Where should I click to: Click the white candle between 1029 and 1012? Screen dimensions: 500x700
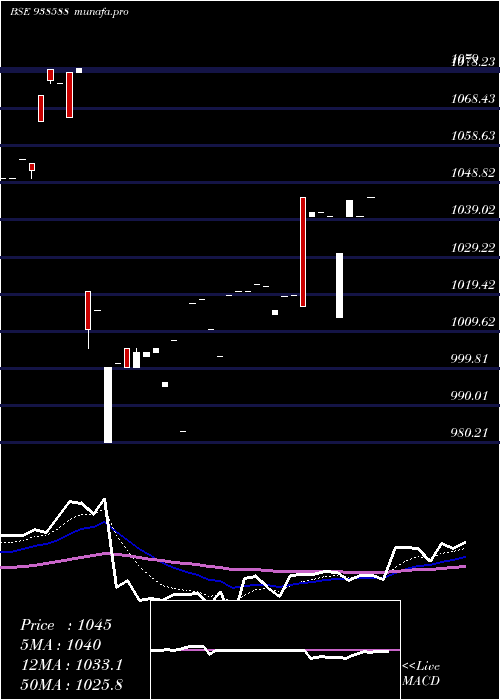[339, 285]
